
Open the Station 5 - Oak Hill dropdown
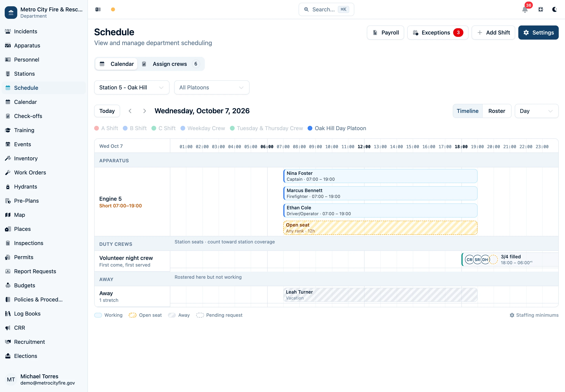131,87
